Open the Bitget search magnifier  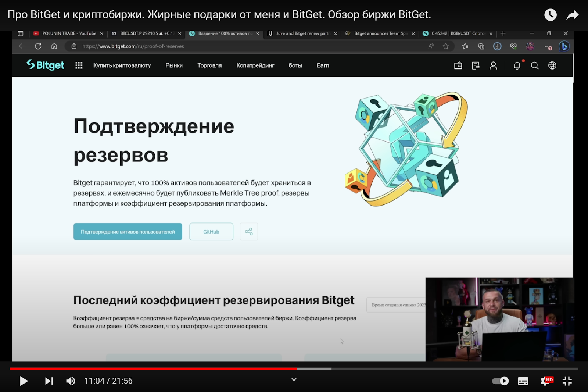[x=535, y=65]
